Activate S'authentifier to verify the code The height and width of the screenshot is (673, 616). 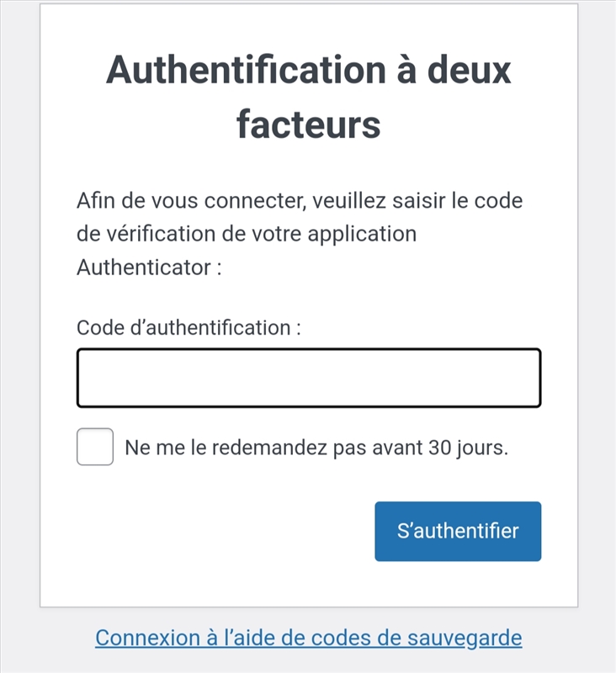(458, 529)
